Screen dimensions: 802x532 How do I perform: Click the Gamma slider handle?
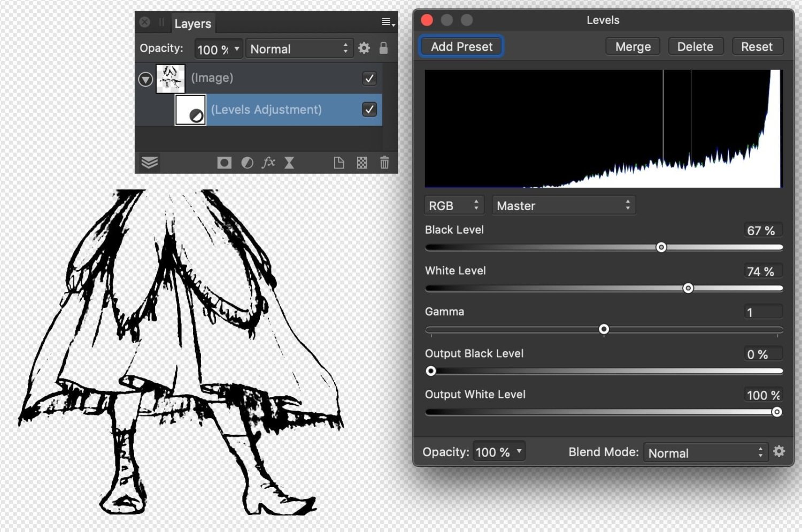604,329
